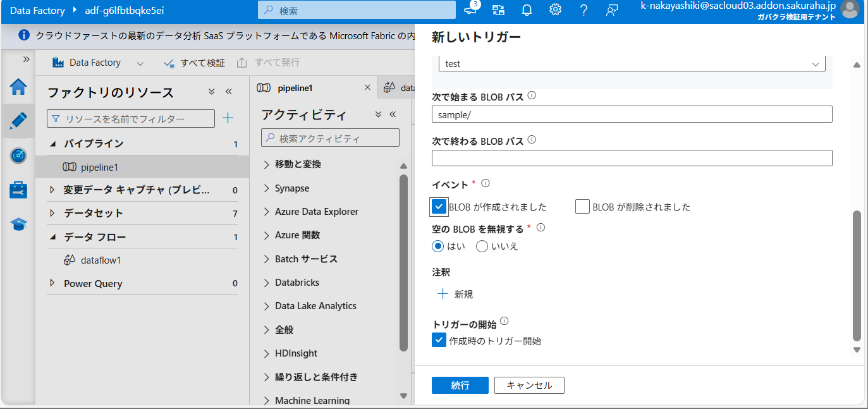Select the Author pencil icon in sidebar
Viewport: 868px width, 409px height.
pyautogui.click(x=18, y=121)
